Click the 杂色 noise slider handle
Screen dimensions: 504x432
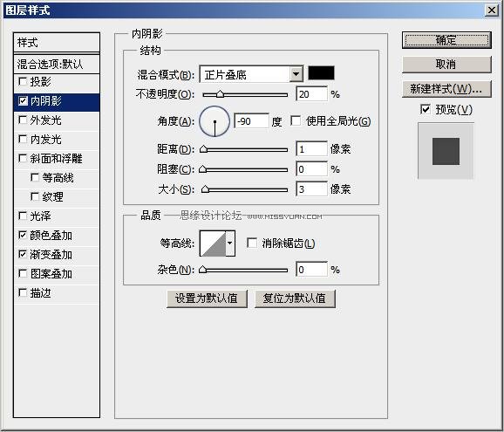pos(202,269)
